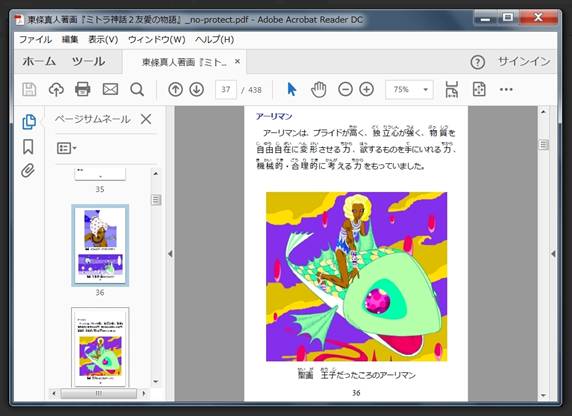Close the page thumbnails panel
This screenshot has width=572, height=416.
(146, 119)
